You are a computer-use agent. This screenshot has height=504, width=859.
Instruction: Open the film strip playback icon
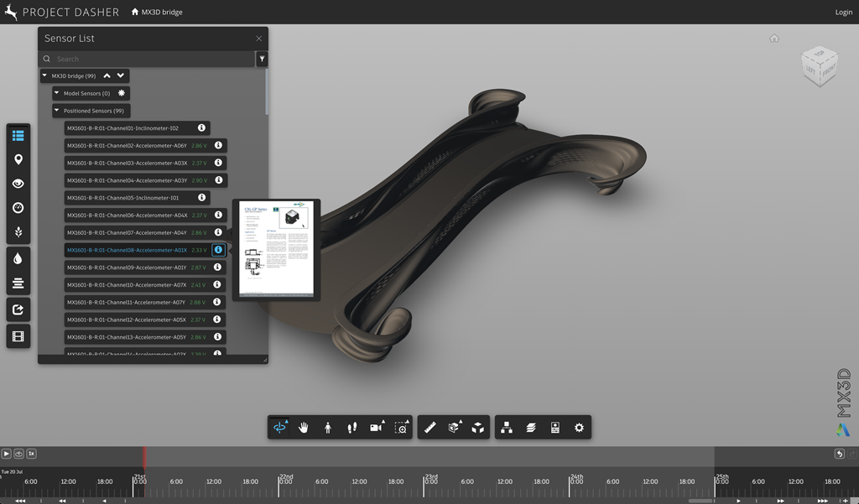pyautogui.click(x=18, y=336)
